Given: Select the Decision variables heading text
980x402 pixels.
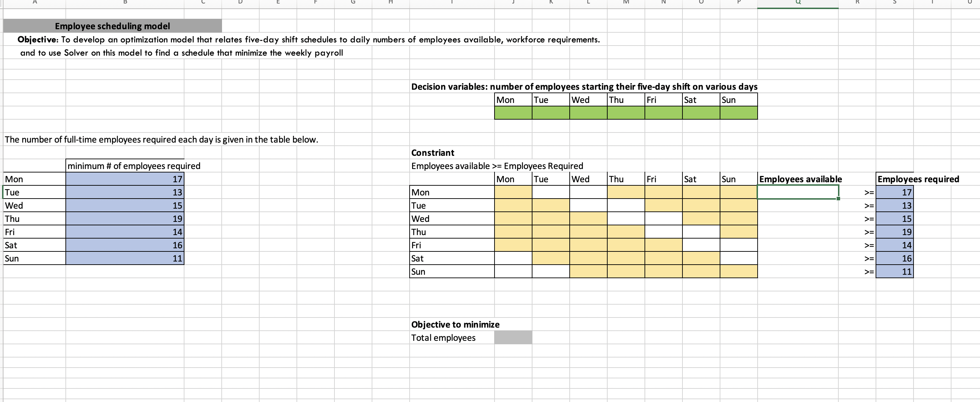Looking at the screenshot, I should pyautogui.click(x=584, y=87).
